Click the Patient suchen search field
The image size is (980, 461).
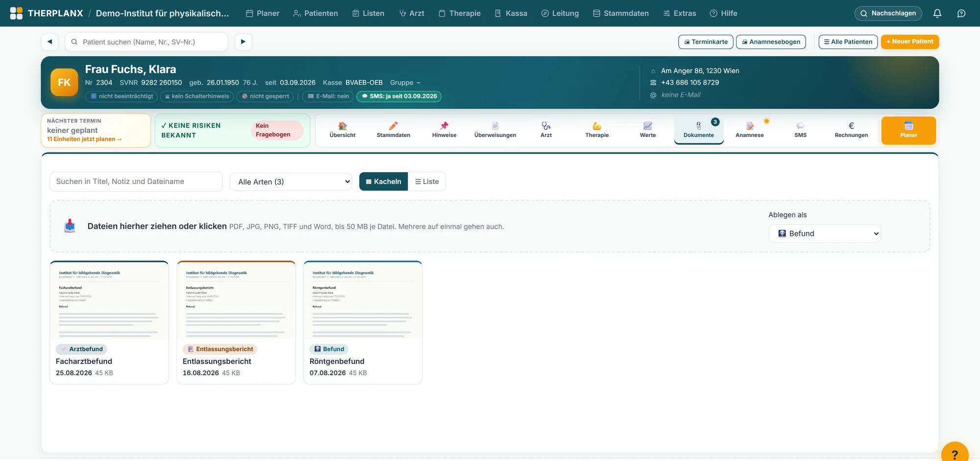tap(147, 42)
